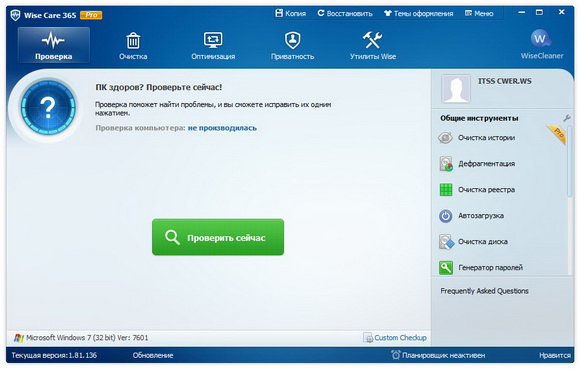Screen dimensions: 580x369
Task: Click Автозагрузка label
Action: click(481, 216)
